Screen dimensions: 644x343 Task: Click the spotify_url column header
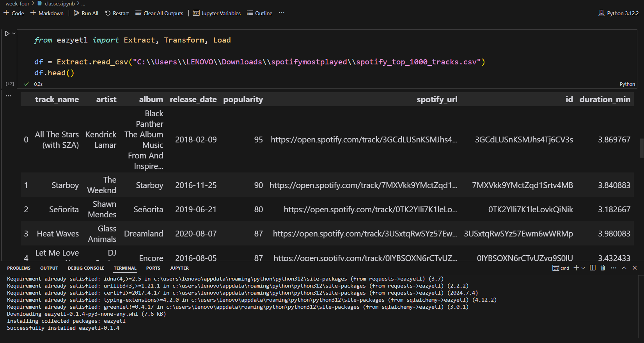pyautogui.click(x=437, y=100)
